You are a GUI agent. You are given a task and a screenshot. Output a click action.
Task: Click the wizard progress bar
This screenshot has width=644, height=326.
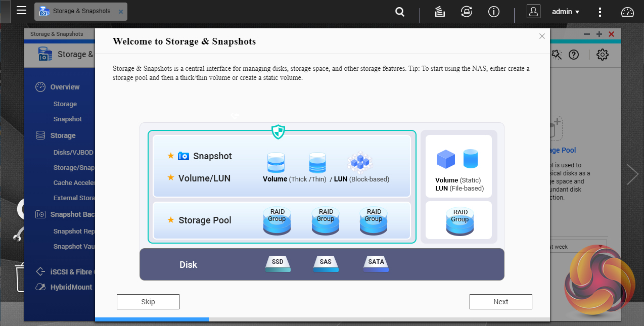[323, 319]
